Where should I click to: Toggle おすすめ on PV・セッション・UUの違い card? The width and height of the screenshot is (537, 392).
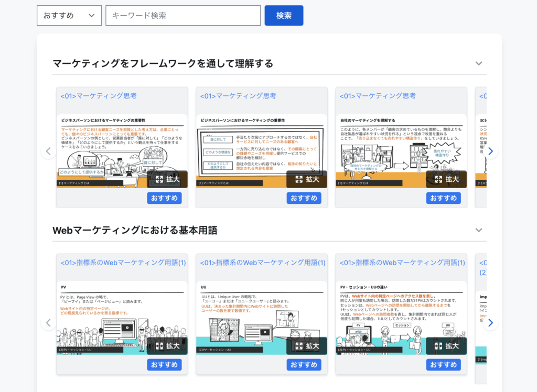click(443, 365)
